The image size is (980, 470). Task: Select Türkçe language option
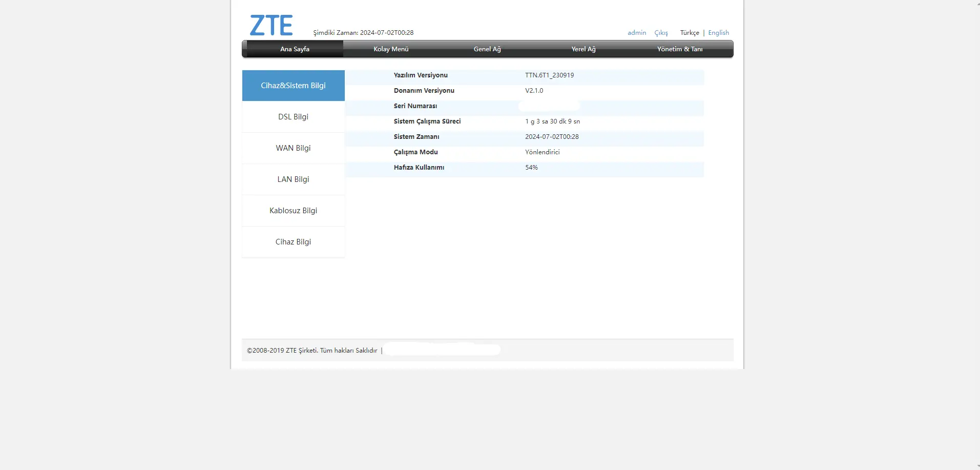pyautogui.click(x=690, y=33)
